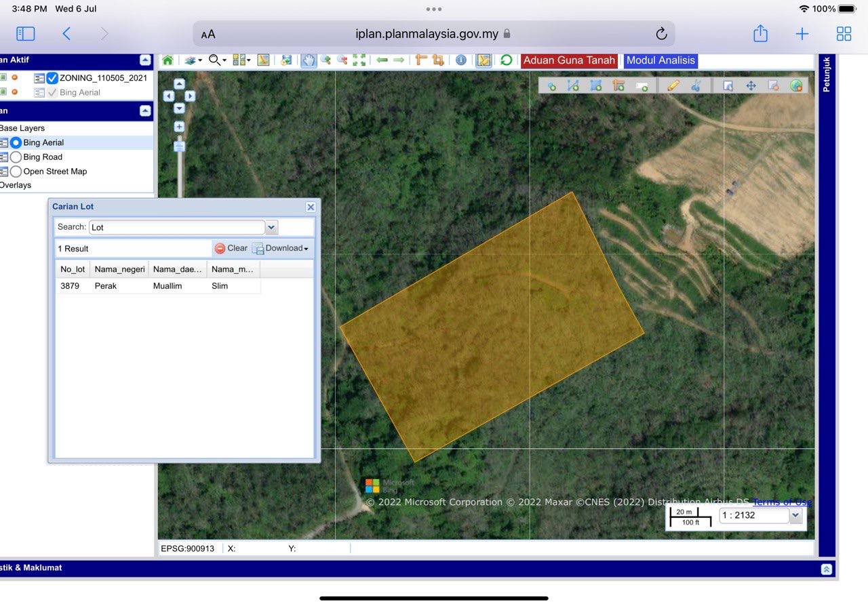
Task: Open Aduan Guna Tanah module
Action: tap(569, 60)
